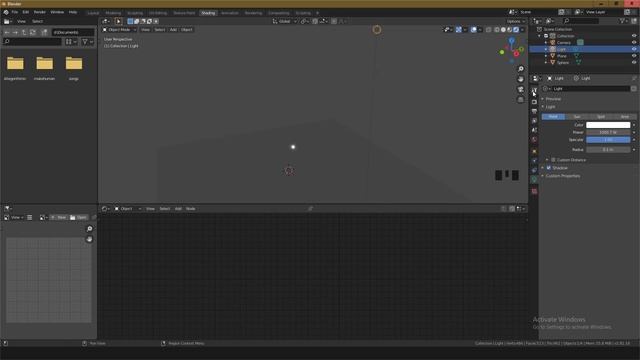The height and width of the screenshot is (360, 640).
Task: Switch to the Shading workspace tab
Action: [x=208, y=13]
